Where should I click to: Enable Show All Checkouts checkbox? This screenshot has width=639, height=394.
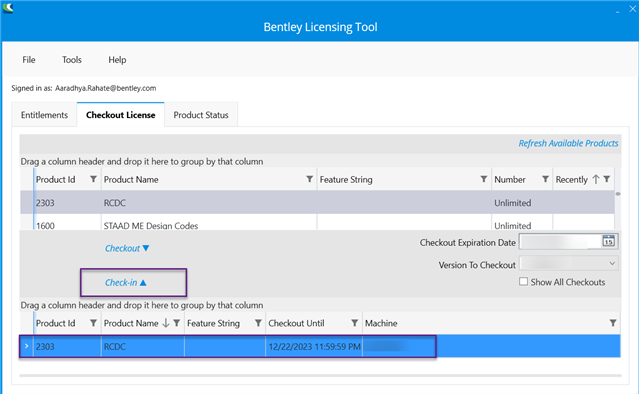(x=524, y=282)
